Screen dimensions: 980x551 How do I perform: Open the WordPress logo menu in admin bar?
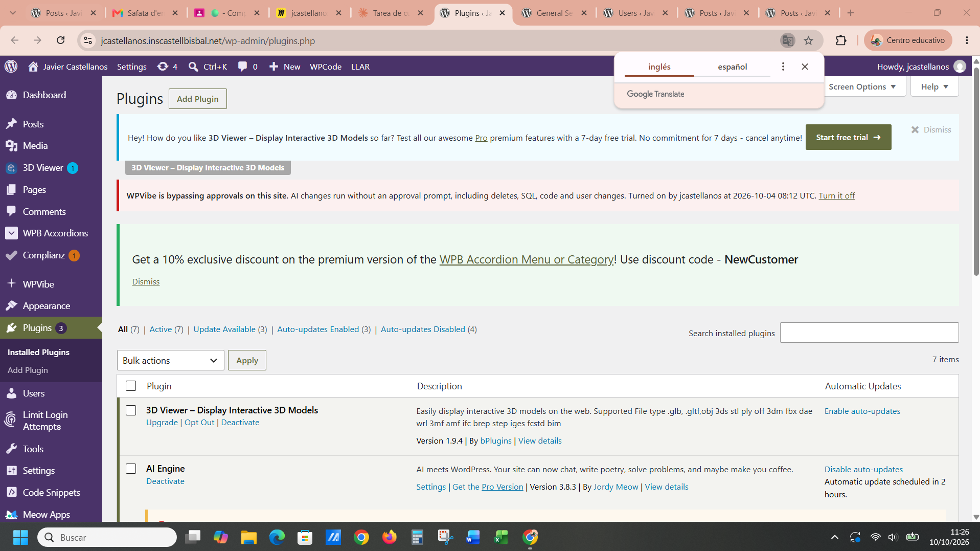click(x=11, y=67)
